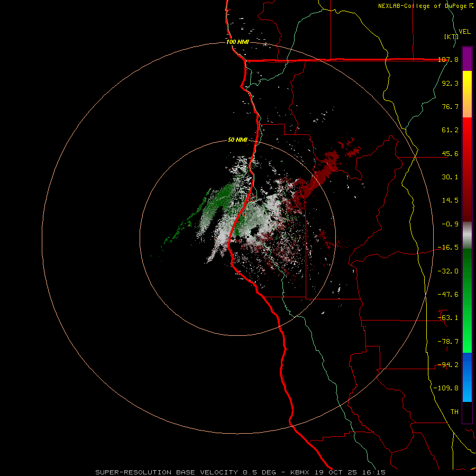The image size is (476, 476).
Task: Click the Super-Resolution Base Velocity caption text
Action: 241,472
